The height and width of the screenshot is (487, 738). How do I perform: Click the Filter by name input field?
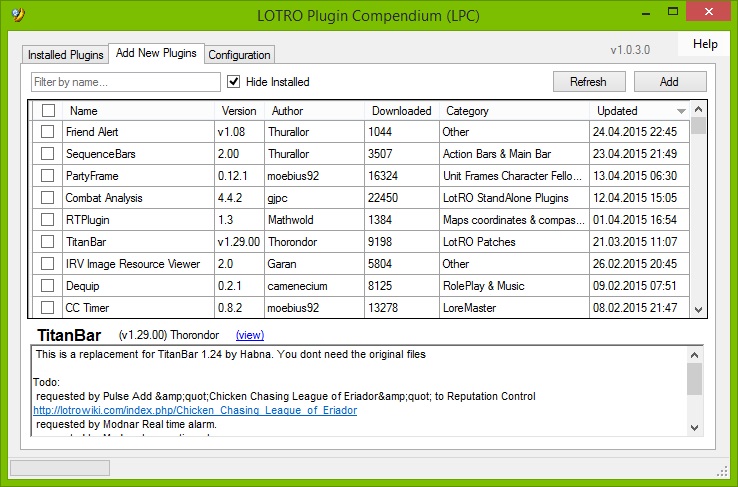(126, 82)
